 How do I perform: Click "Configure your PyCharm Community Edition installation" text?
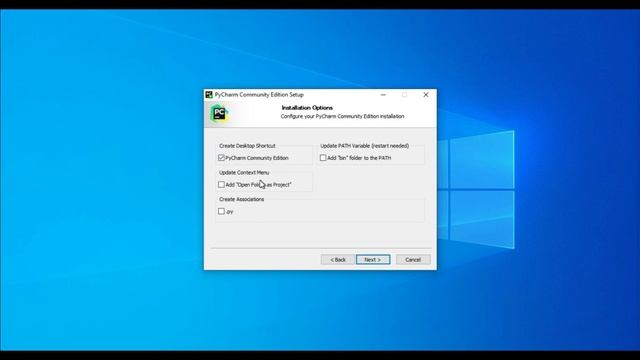pyautogui.click(x=342, y=116)
